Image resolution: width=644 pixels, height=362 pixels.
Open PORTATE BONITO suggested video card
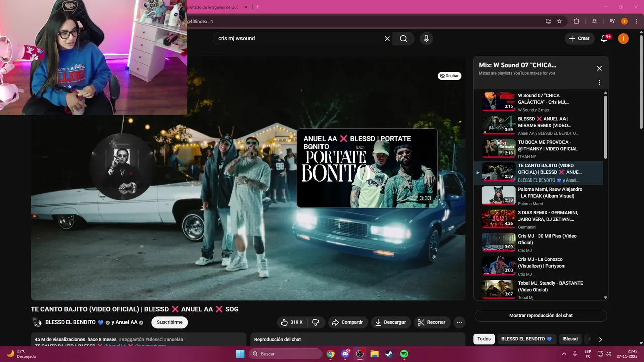[367, 168]
